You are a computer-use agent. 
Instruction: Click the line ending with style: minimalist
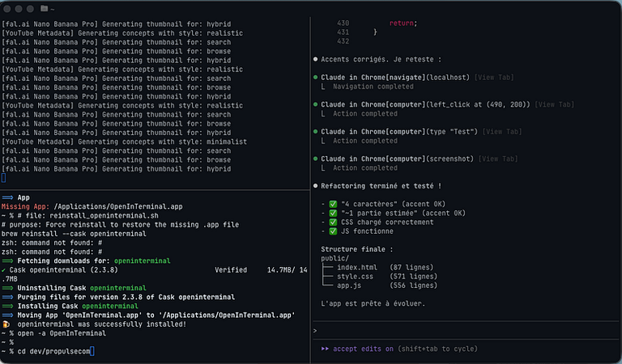(124, 142)
